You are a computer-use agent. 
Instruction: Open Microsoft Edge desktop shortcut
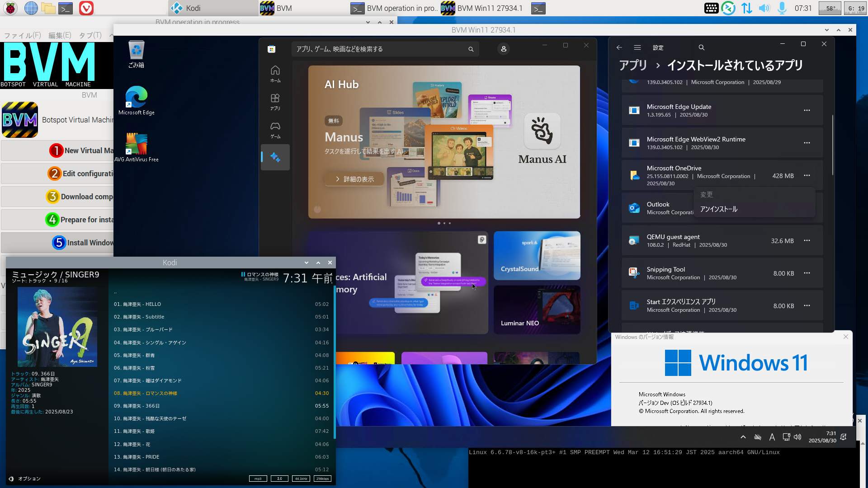(x=136, y=100)
